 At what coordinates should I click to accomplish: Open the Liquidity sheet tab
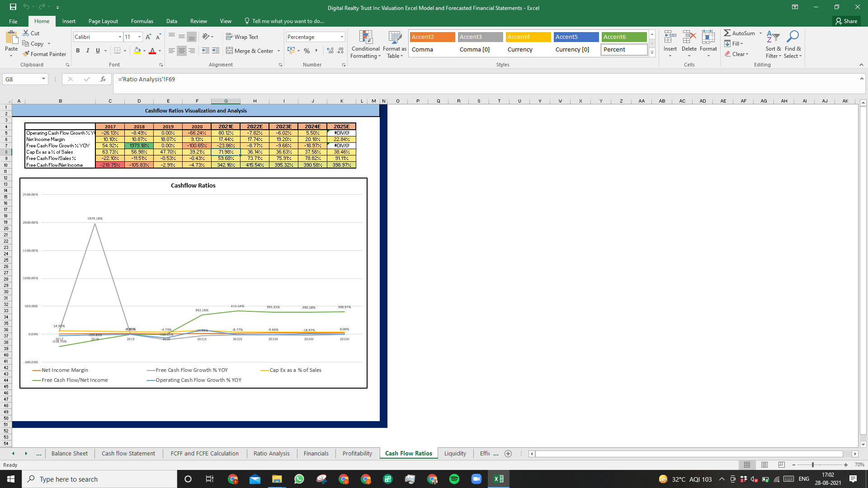click(x=455, y=453)
